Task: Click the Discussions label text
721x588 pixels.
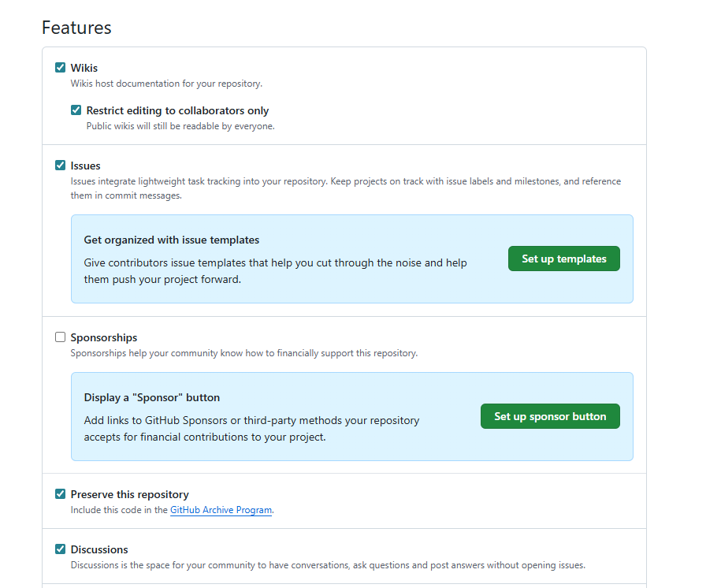Action: coord(99,549)
